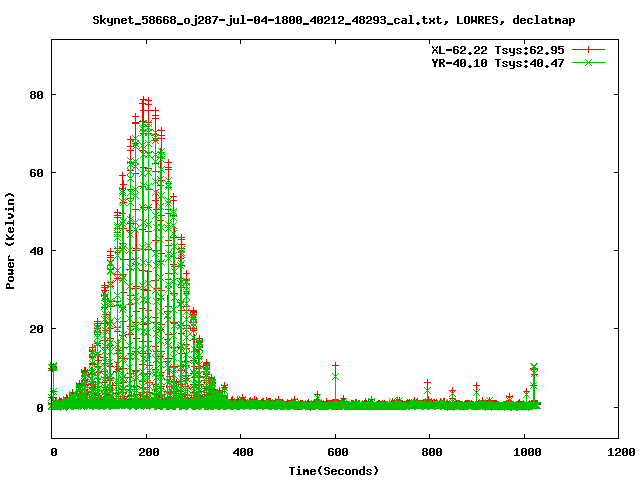This screenshot has width=640, height=480.
Task: Click the x-axis tick label 800
Action: [x=432, y=452]
